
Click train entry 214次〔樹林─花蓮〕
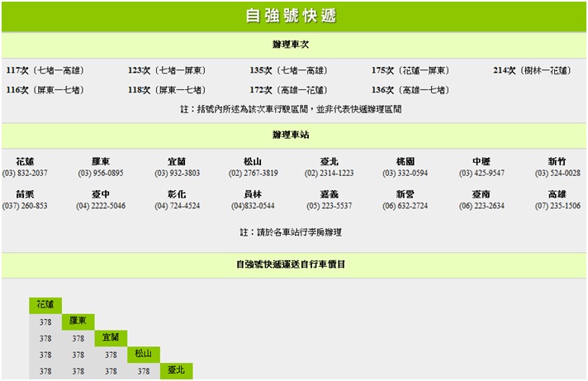(533, 70)
